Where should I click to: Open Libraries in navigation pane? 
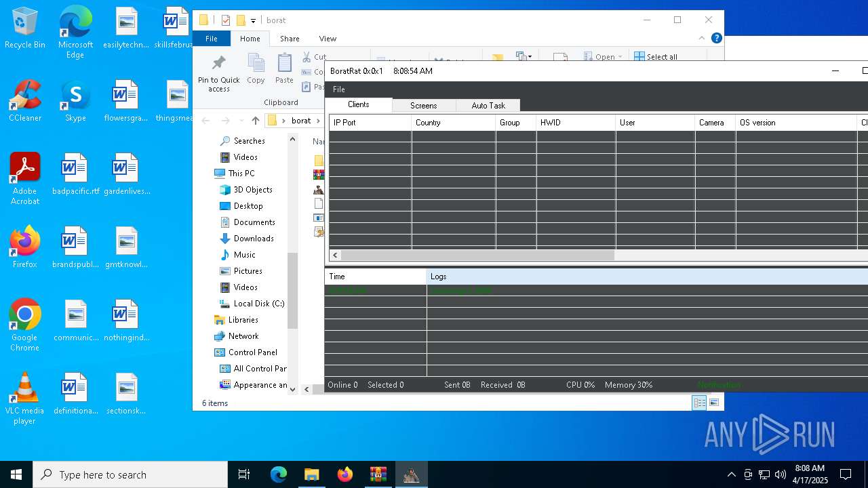[243, 320]
